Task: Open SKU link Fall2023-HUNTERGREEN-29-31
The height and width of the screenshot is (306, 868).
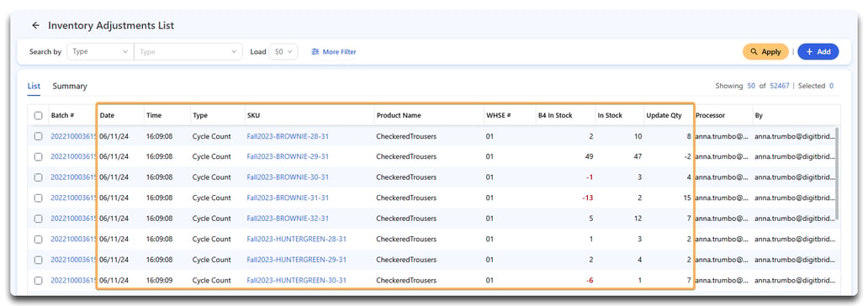Action: click(297, 260)
